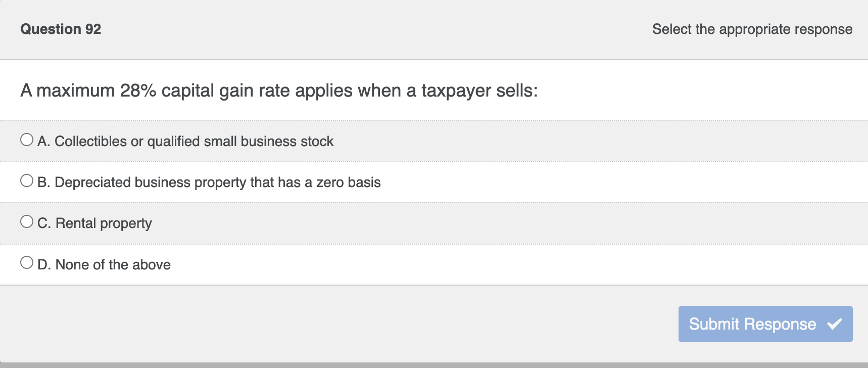Image resolution: width=868 pixels, height=368 pixels.
Task: Select radio button for option D
Action: coord(26,262)
